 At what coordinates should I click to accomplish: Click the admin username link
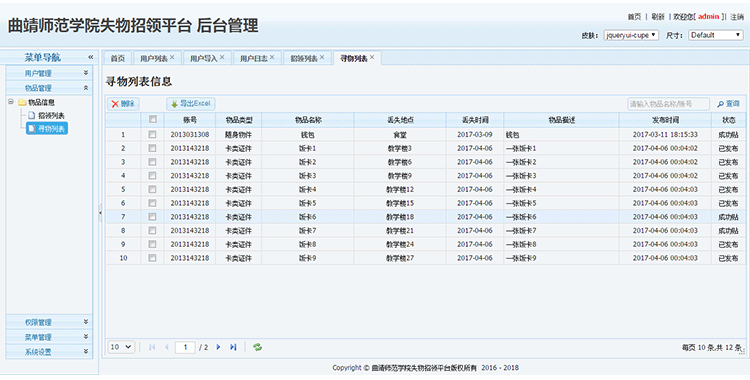[x=708, y=17]
